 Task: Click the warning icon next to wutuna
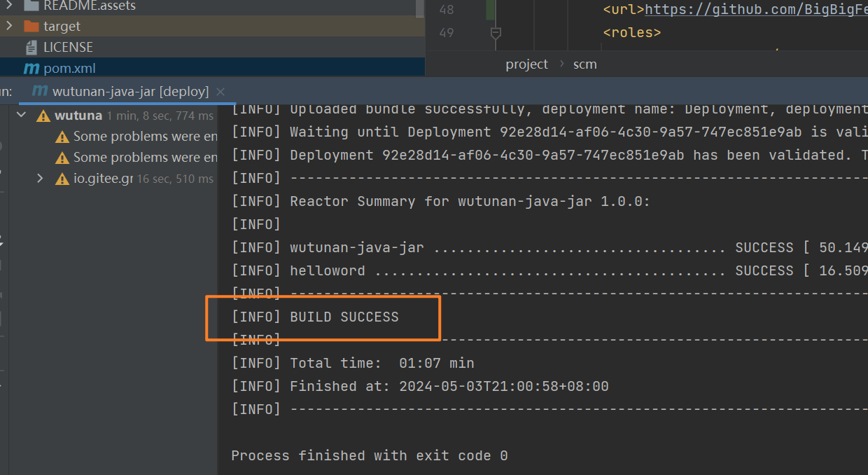43,116
